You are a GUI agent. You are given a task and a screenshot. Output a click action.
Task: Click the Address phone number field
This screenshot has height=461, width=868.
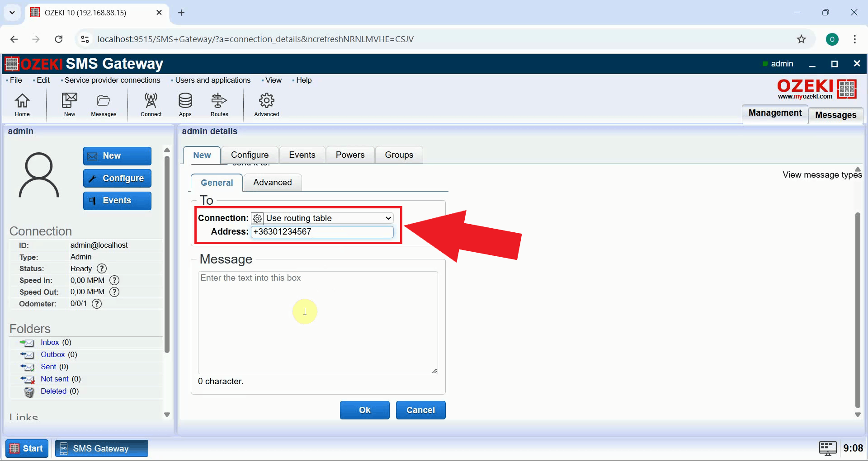point(322,232)
